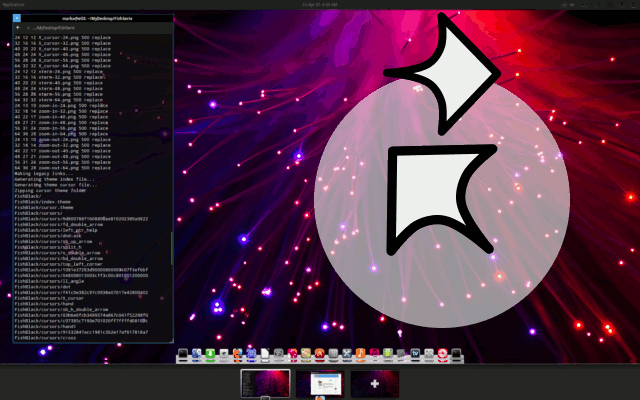Click the line 'FishBlack/cursors/top_left_corner'

[59, 264]
